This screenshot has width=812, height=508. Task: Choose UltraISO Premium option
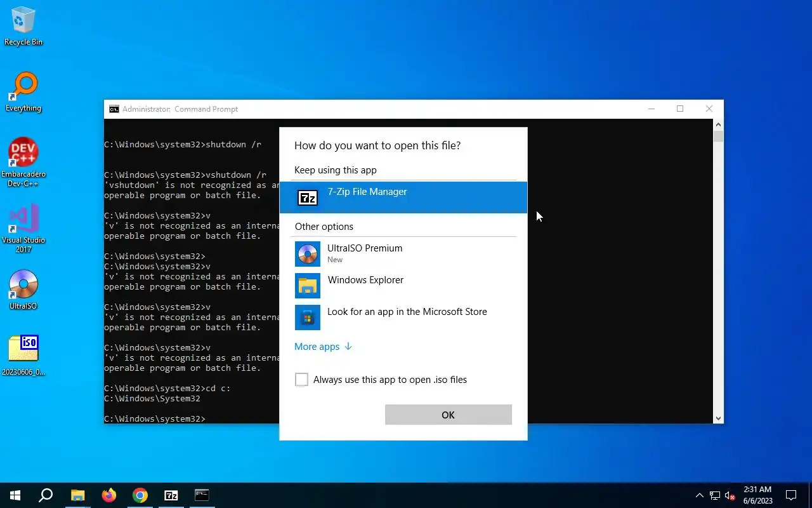coord(403,254)
